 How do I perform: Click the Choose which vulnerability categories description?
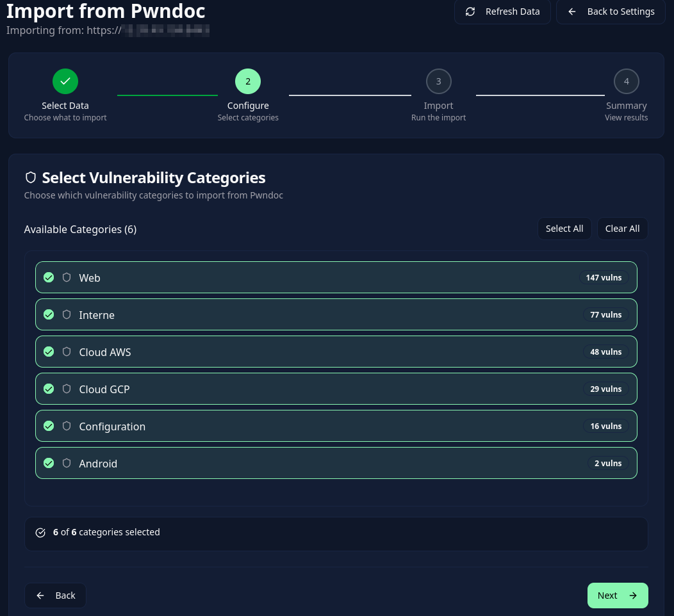(154, 195)
